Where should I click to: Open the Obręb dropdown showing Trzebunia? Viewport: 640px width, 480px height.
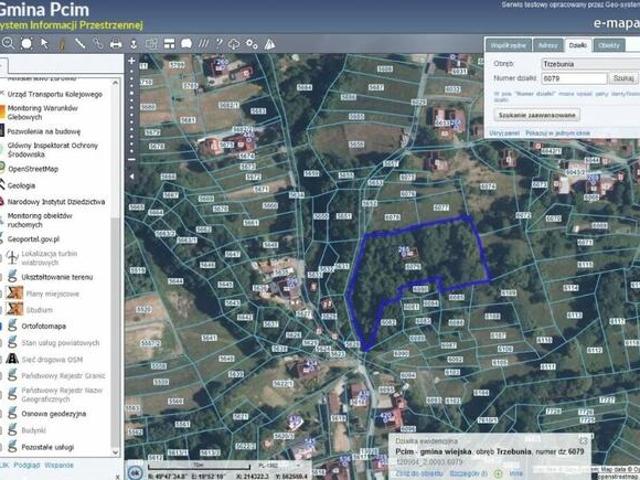pyautogui.click(x=590, y=64)
